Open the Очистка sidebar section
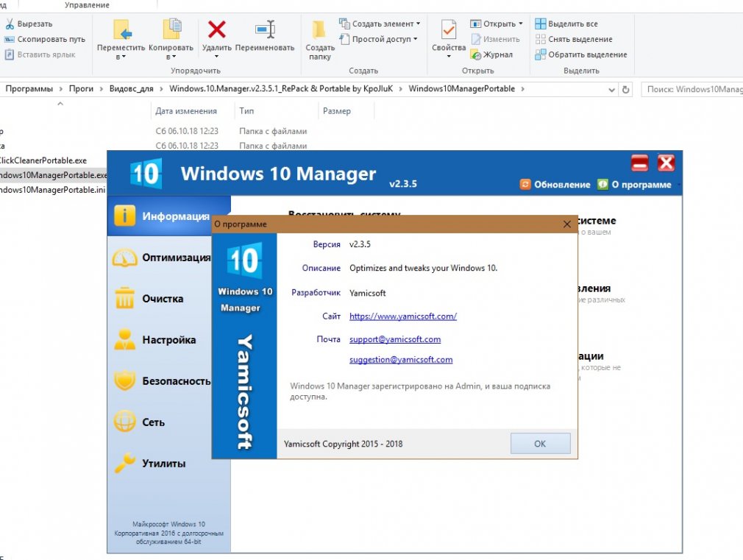 pyautogui.click(x=161, y=299)
